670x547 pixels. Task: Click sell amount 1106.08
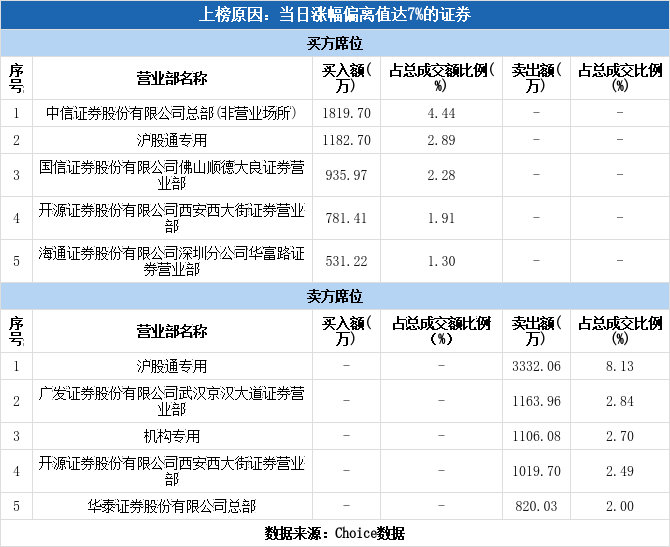tap(536, 436)
